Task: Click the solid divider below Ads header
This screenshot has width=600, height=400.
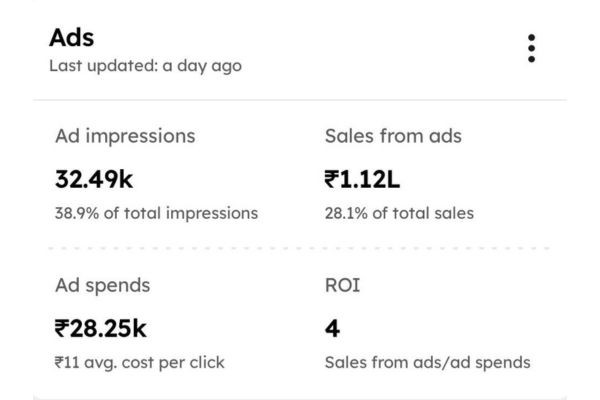Action: [x=300, y=100]
